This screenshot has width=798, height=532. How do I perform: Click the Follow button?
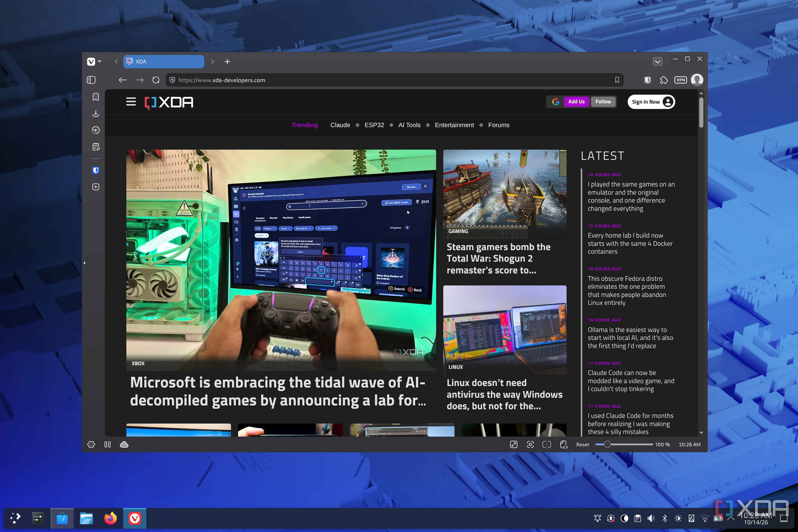pyautogui.click(x=603, y=102)
